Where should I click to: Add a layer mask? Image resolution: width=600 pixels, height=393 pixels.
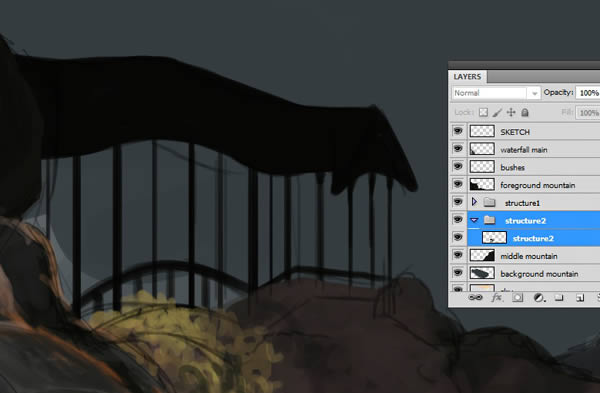point(517,297)
